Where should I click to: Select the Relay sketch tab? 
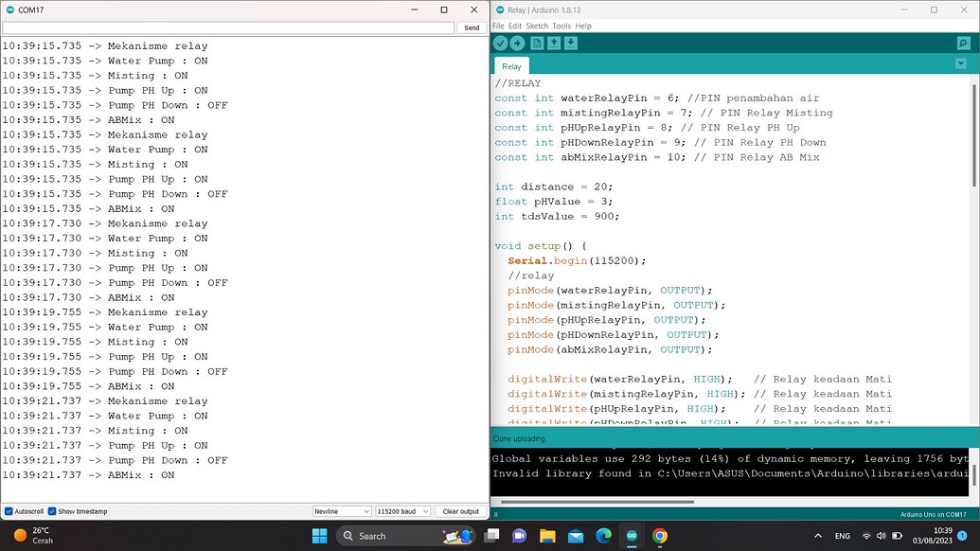511,66
